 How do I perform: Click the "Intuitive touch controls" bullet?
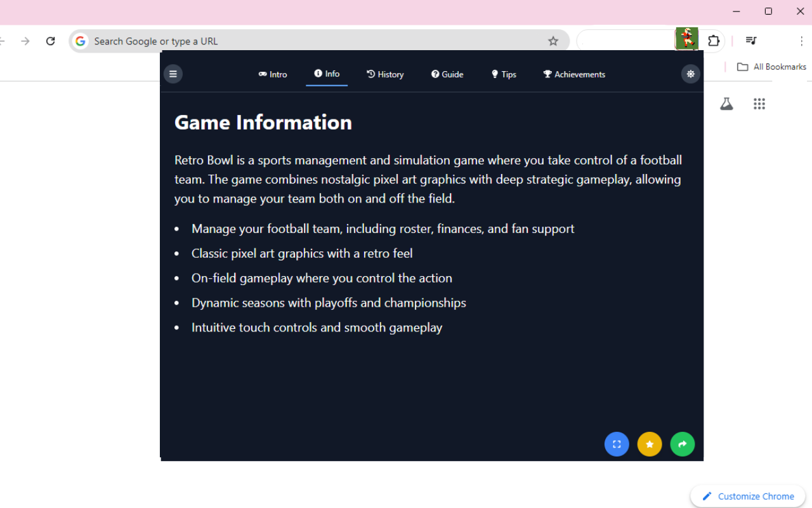pyautogui.click(x=317, y=328)
